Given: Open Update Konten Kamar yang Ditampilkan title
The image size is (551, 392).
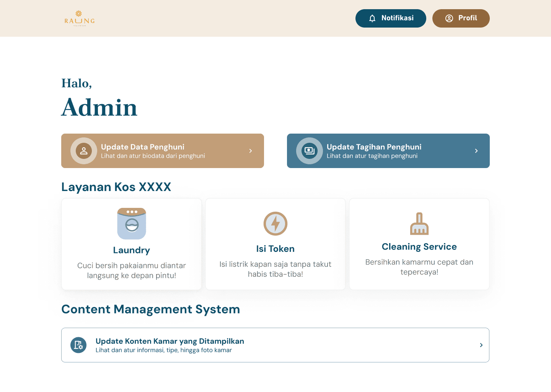Looking at the screenshot, I should (x=170, y=341).
